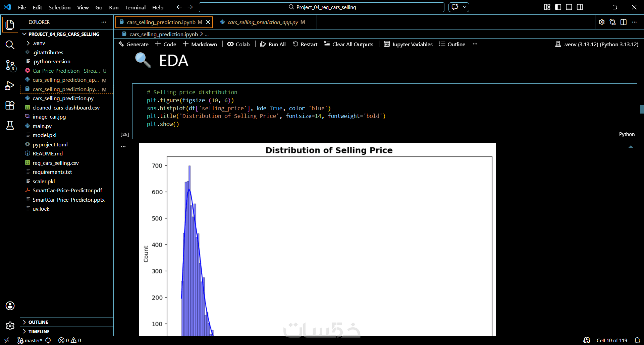Viewport: 644px width, 345px height.
Task: Open the Extensions view
Action: click(x=10, y=106)
